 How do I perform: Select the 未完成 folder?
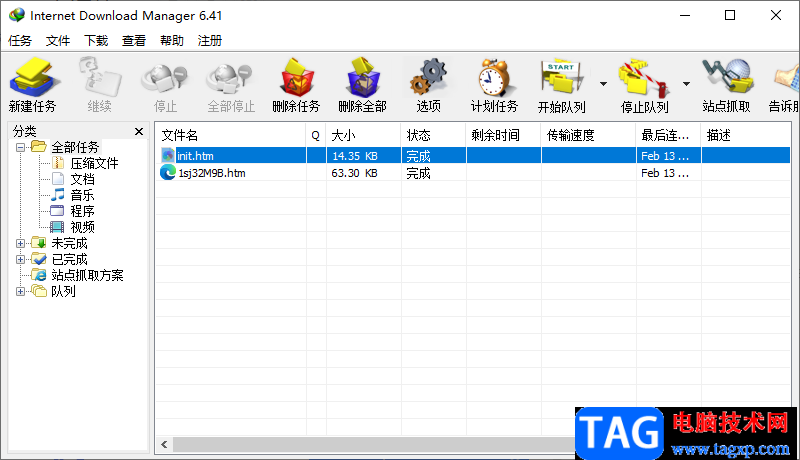[69, 243]
